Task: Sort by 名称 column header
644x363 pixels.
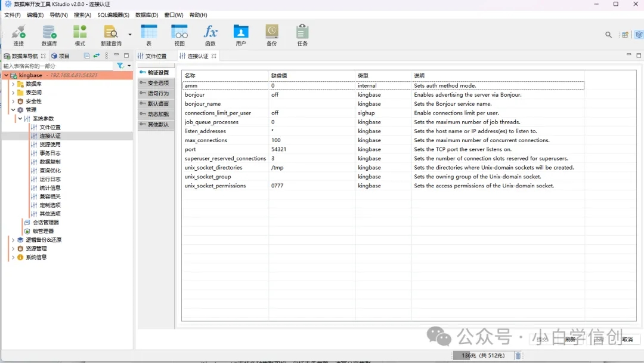Action: (225, 76)
